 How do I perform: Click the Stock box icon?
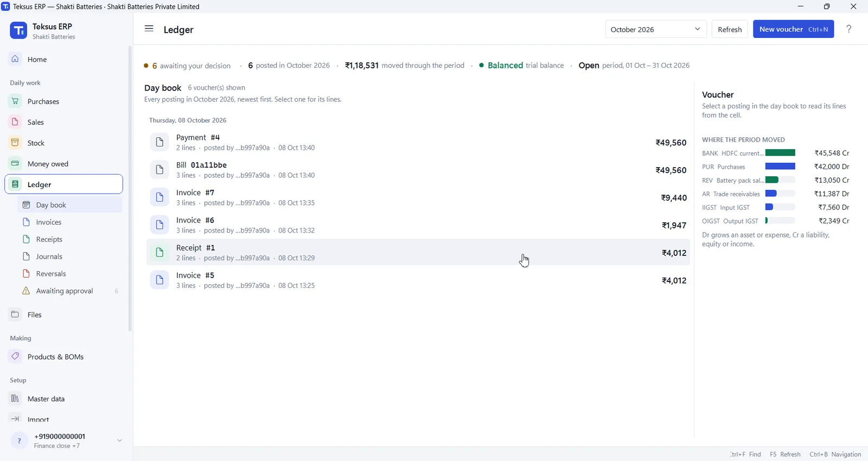(15, 143)
